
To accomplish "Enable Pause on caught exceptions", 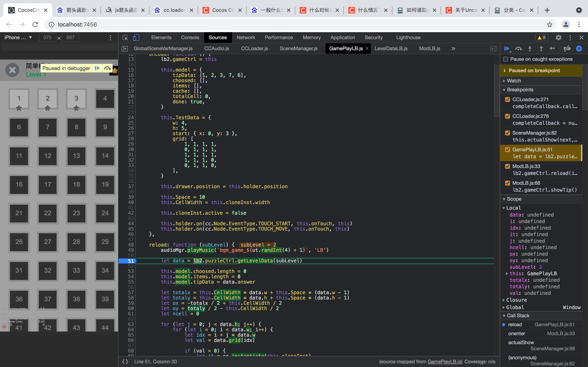I will click(506, 59).
